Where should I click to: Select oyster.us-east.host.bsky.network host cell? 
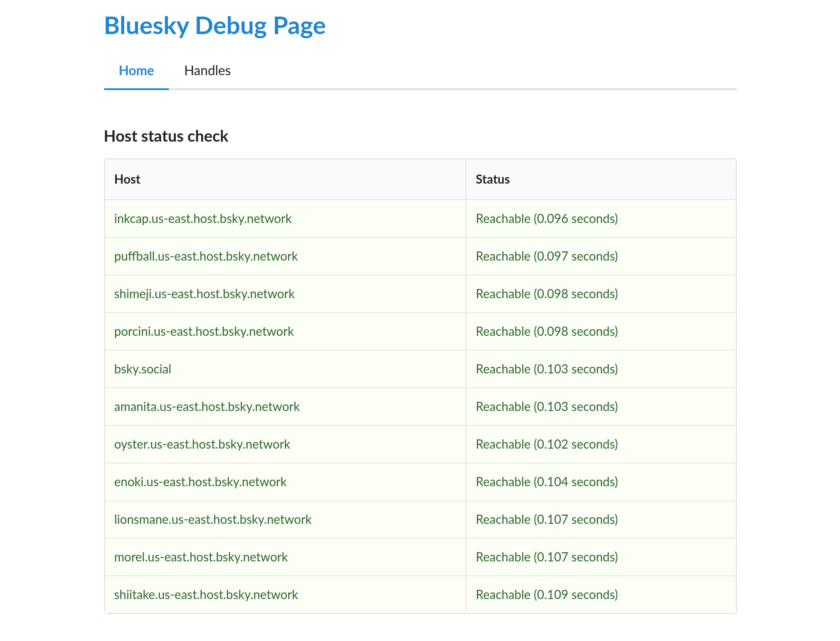click(x=285, y=444)
